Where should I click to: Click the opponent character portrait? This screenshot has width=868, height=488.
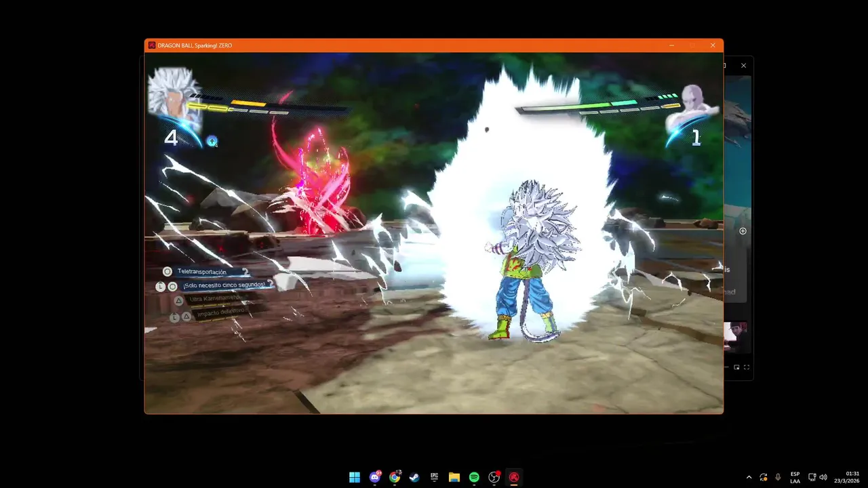[693, 108]
